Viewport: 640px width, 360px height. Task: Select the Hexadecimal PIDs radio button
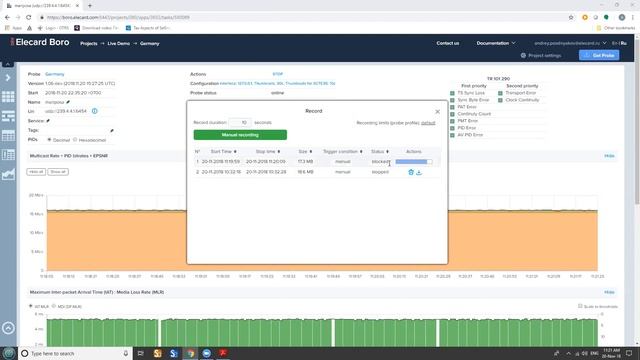[75, 140]
